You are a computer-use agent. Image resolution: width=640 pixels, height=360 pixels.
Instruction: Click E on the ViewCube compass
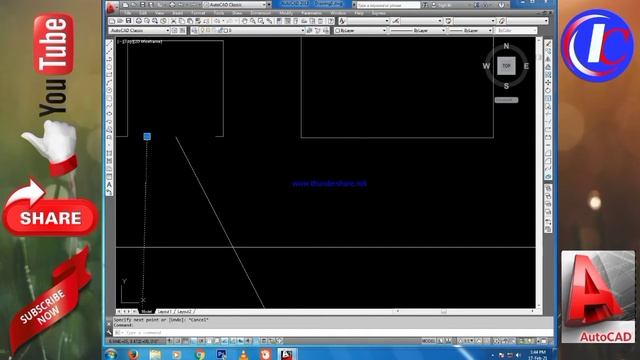tap(526, 66)
